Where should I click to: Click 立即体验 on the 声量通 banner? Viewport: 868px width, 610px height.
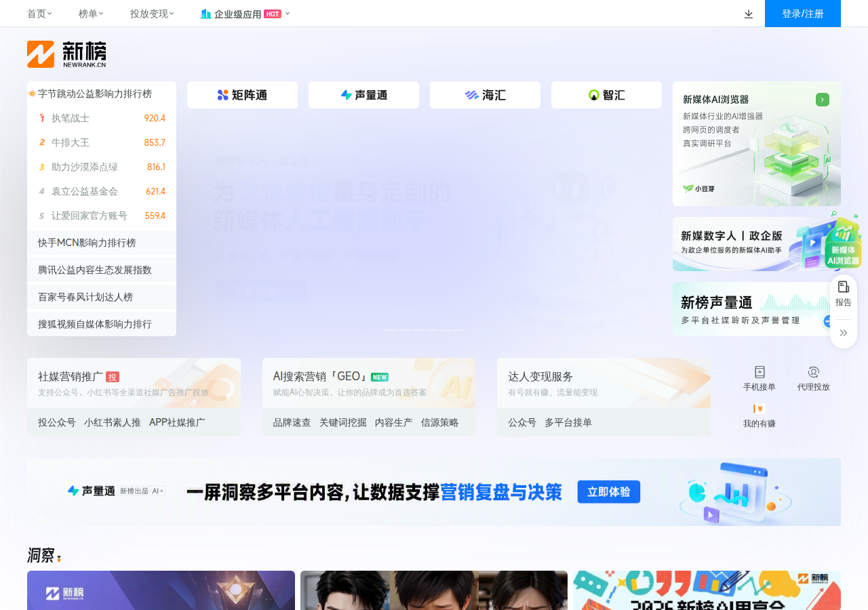point(609,492)
